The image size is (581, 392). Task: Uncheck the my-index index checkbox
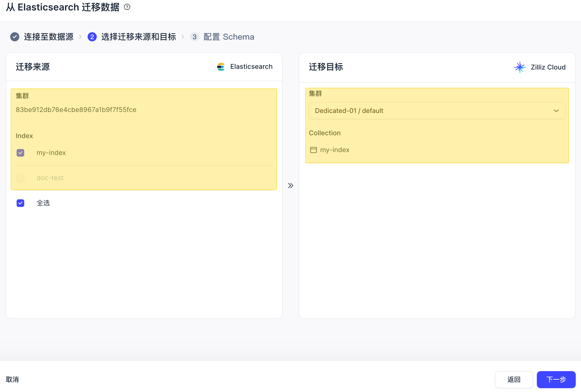(20, 153)
